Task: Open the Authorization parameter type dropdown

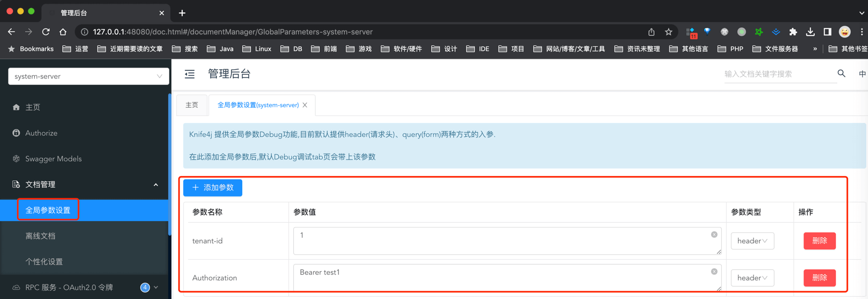Action: (752, 278)
